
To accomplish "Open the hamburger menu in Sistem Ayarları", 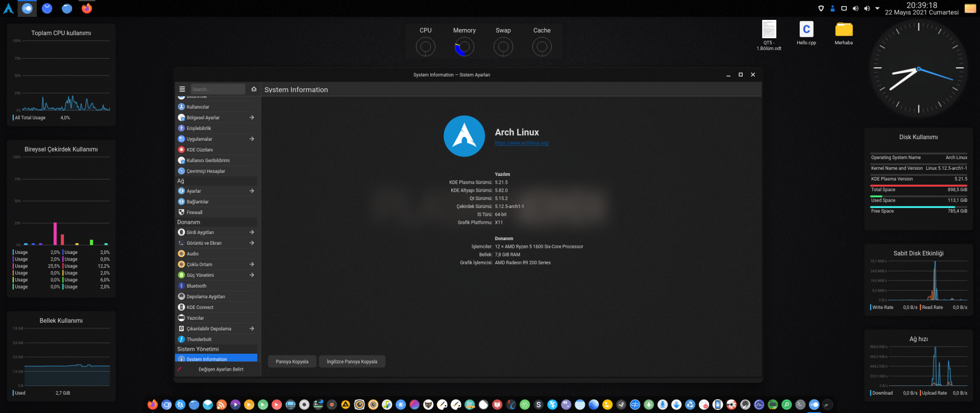I will [182, 89].
